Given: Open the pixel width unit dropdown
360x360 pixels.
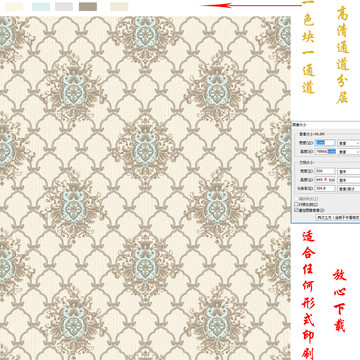Looking at the screenshot, I should click(x=349, y=143).
